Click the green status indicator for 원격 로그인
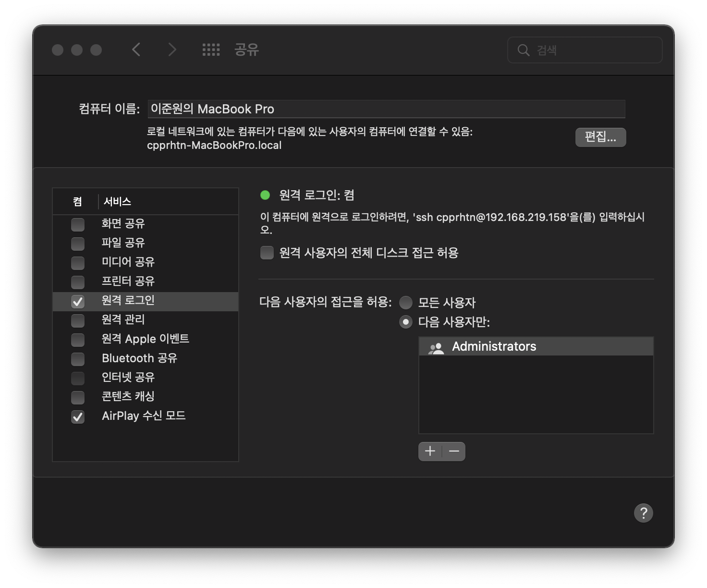This screenshot has width=707, height=588. [265, 195]
